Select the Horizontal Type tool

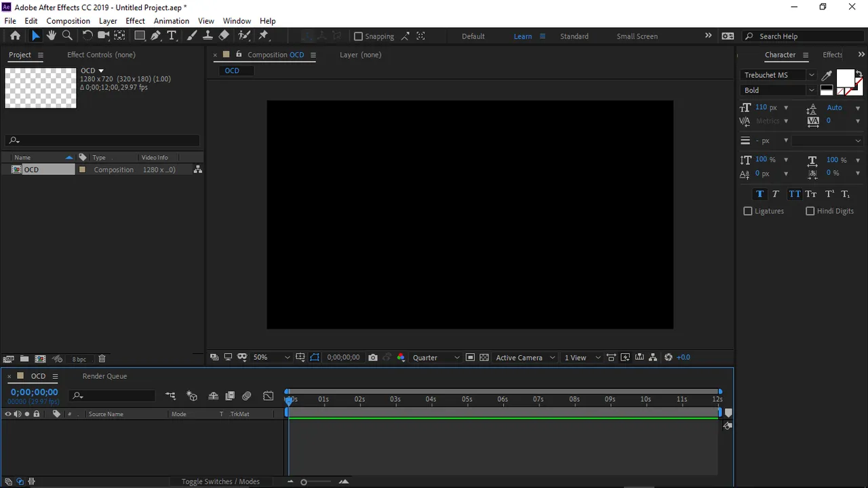tap(172, 36)
